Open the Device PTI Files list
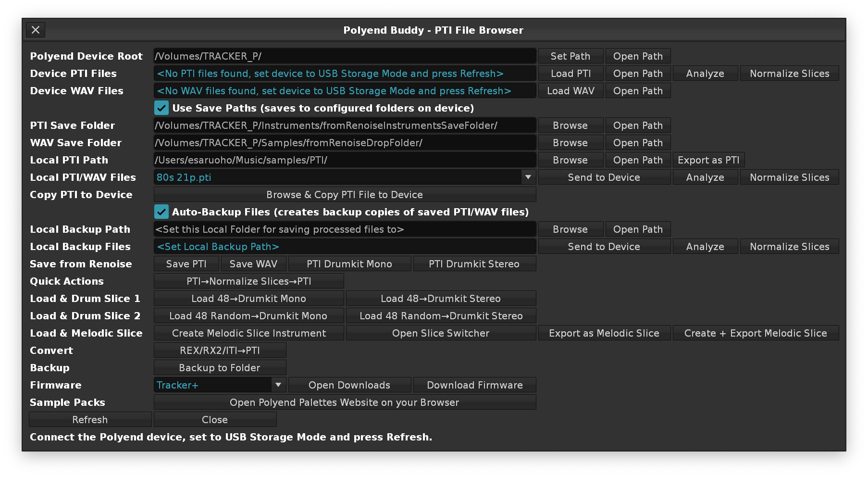The width and height of the screenshot is (868, 477). pos(344,74)
